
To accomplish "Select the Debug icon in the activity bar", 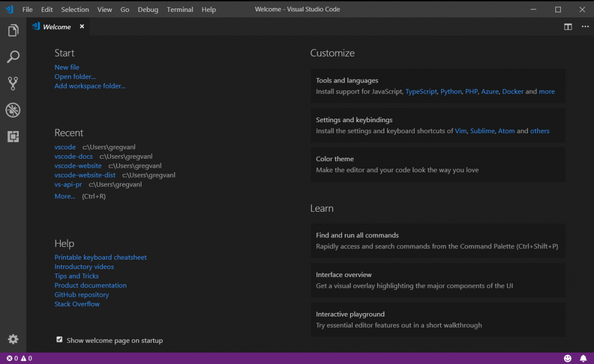I will point(13,110).
